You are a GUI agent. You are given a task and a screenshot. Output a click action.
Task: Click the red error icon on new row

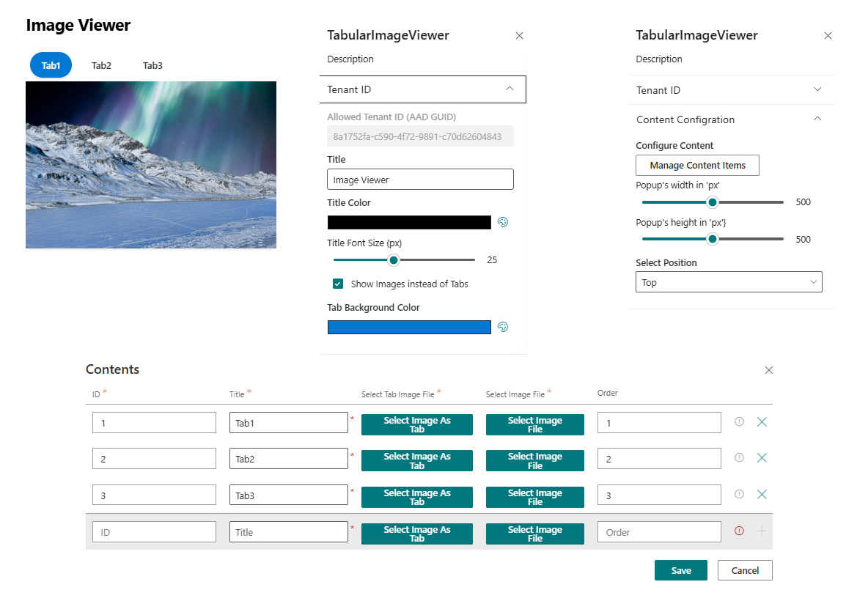coord(739,531)
